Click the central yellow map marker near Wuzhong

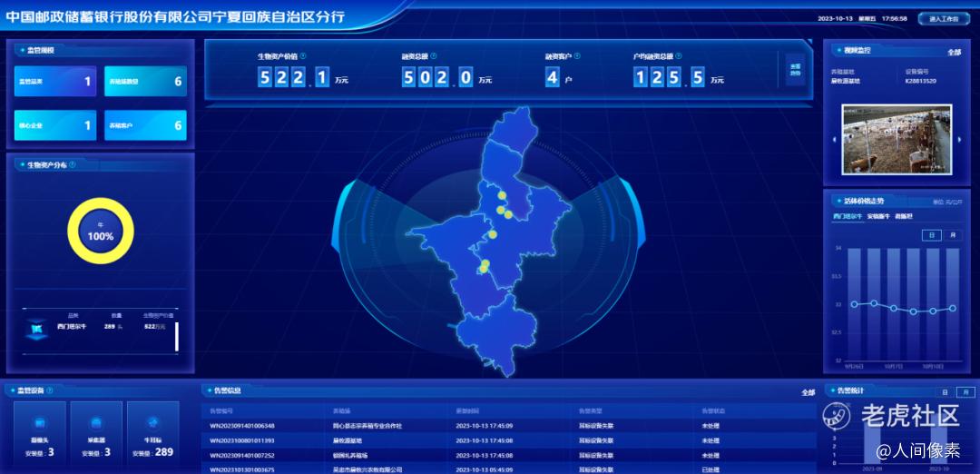coord(493,234)
